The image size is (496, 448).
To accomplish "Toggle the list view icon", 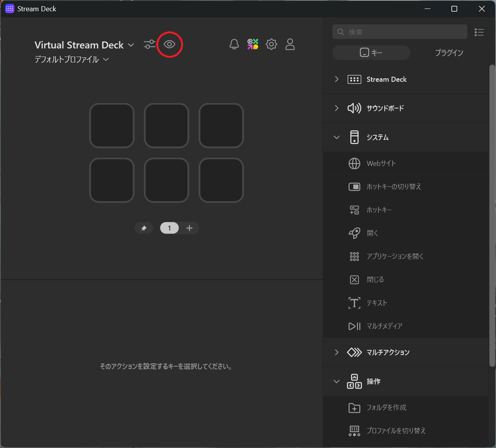I will [479, 32].
